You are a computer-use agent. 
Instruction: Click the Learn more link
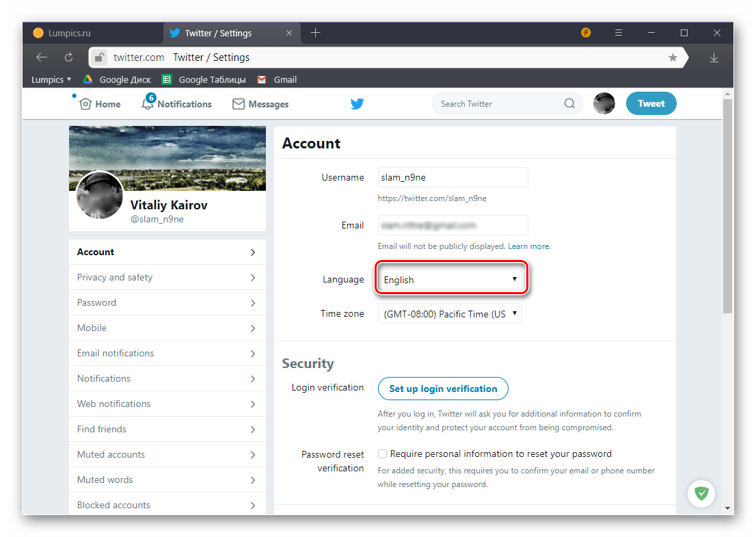point(529,246)
